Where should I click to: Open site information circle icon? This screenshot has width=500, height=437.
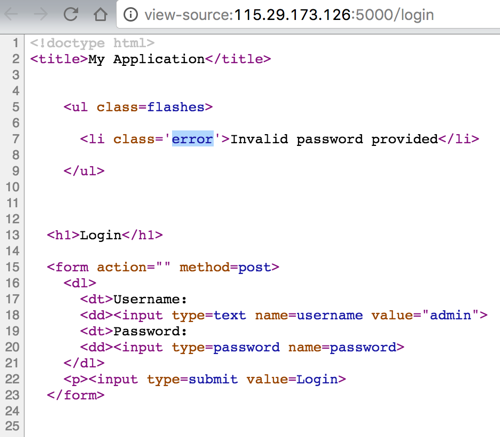pyautogui.click(x=130, y=15)
